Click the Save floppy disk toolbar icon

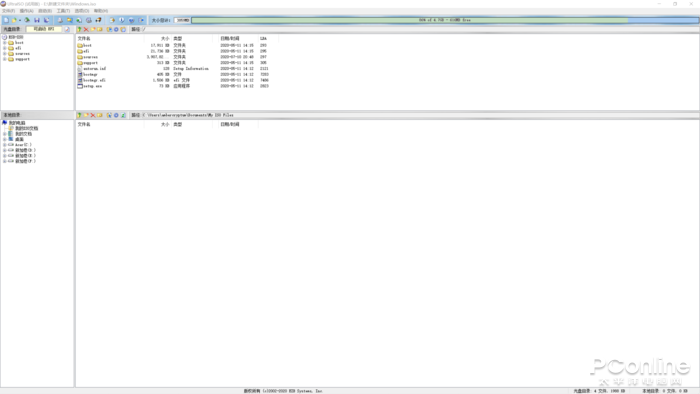coord(37,20)
